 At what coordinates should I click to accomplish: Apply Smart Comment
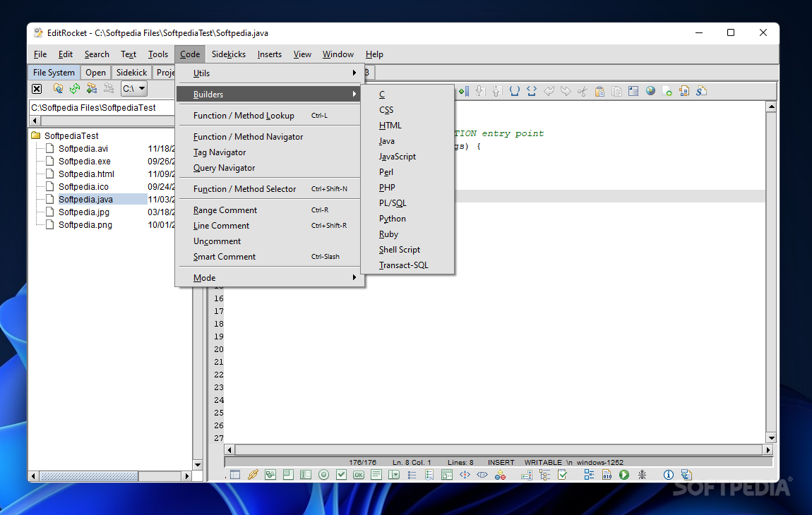tap(269, 257)
